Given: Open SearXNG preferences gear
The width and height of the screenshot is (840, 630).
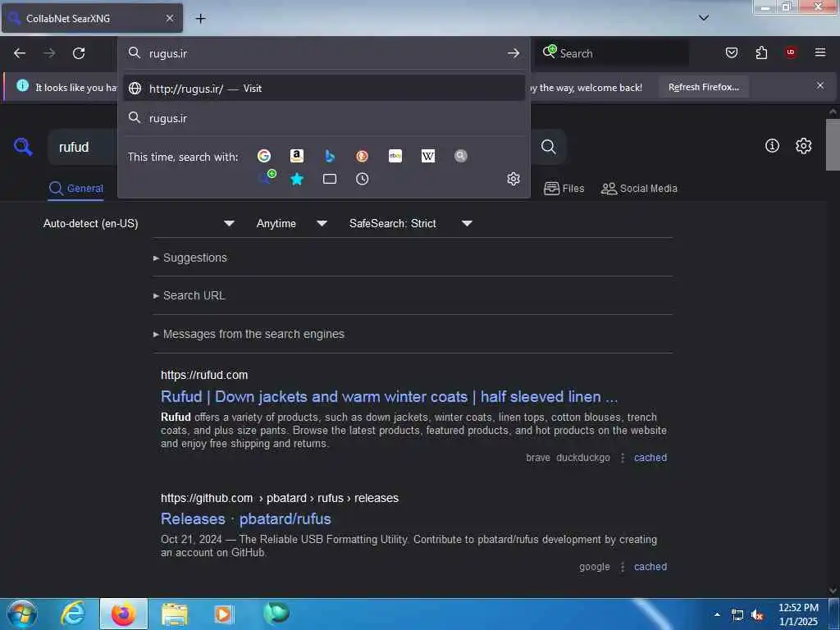Looking at the screenshot, I should click(x=803, y=146).
